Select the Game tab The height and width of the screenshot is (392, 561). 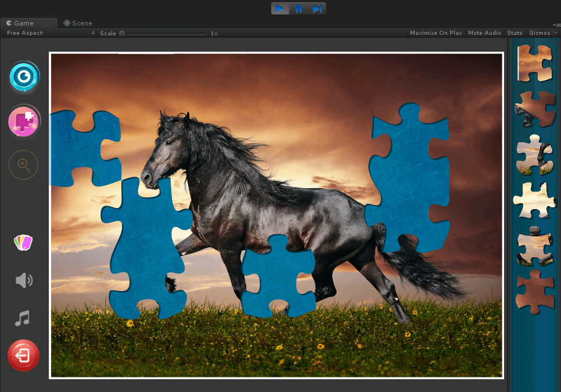click(23, 23)
